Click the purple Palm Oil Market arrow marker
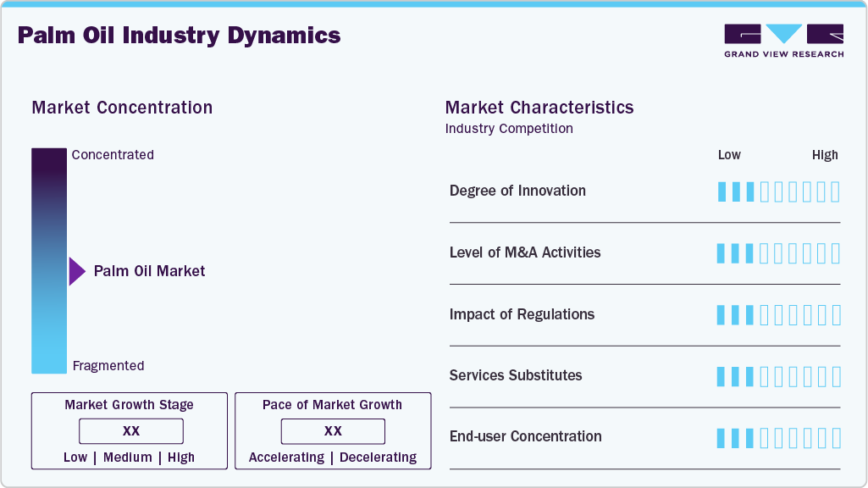Image resolution: width=868 pixels, height=488 pixels. (77, 271)
